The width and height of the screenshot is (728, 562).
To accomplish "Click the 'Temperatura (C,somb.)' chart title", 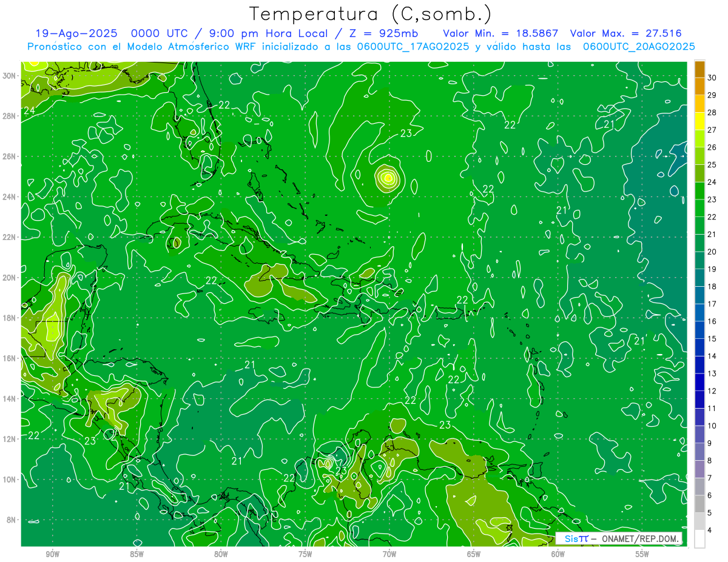I will tap(371, 15).
